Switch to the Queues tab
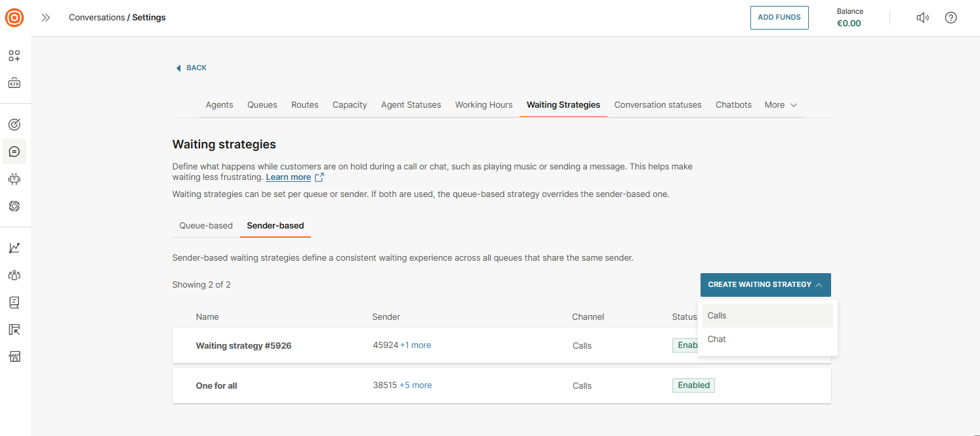This screenshot has width=980, height=436. tap(262, 105)
